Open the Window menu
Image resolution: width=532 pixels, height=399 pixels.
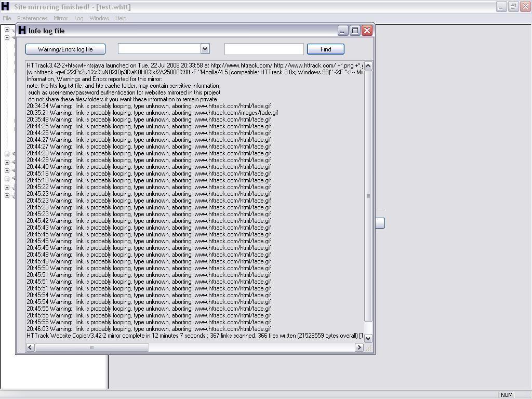coord(99,18)
